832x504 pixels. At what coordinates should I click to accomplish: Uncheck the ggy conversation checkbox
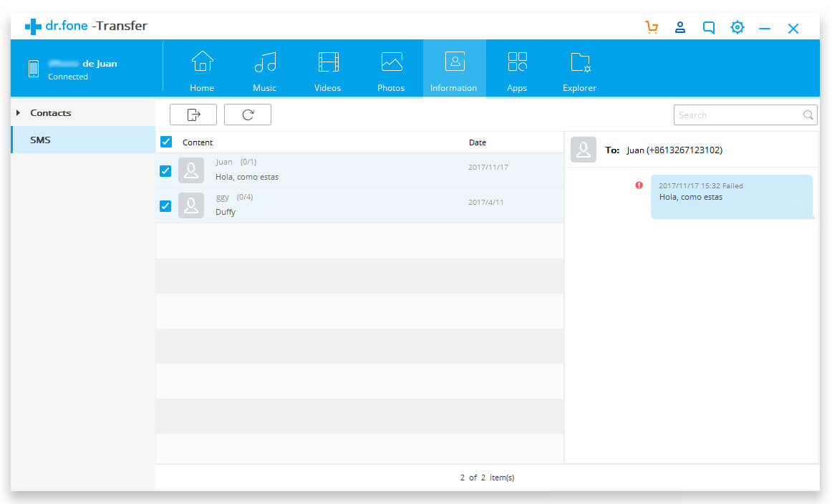pos(165,206)
